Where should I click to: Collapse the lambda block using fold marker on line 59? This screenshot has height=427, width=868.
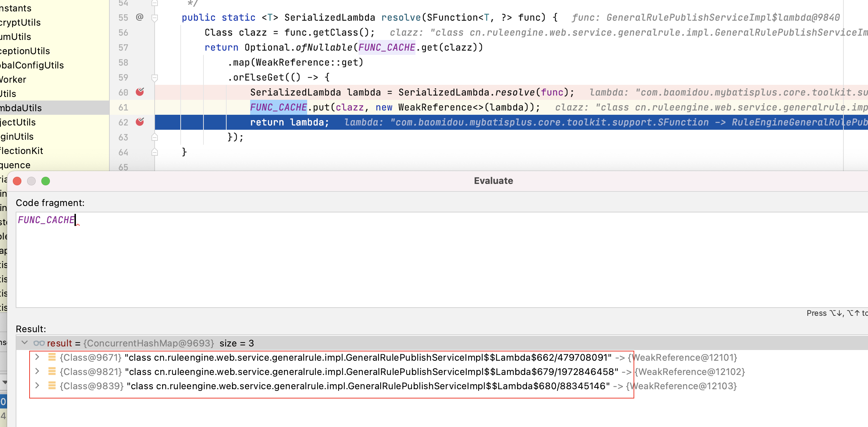[155, 77]
